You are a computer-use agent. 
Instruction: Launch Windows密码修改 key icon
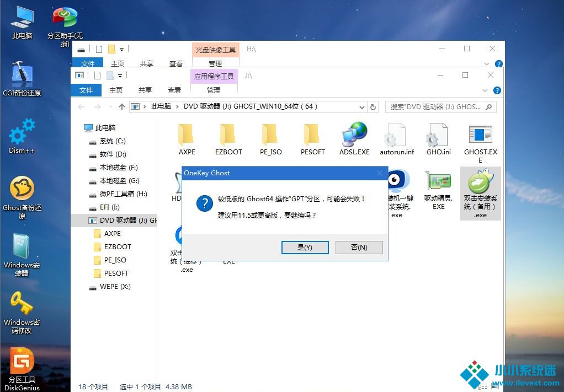coord(22,313)
